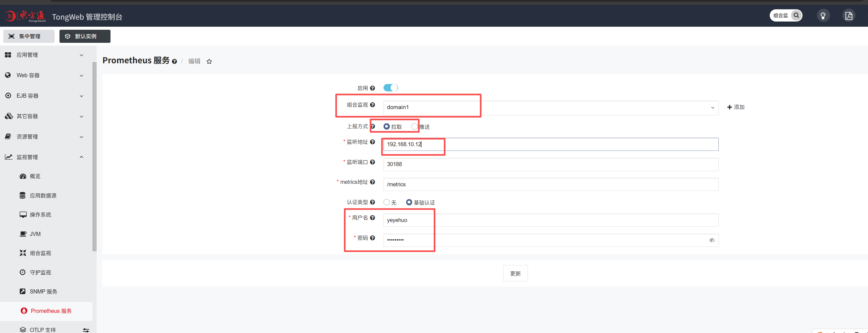Viewport: 868px width, 333px height.
Task: Toggle the 启用 enable switch
Action: pyautogui.click(x=391, y=88)
